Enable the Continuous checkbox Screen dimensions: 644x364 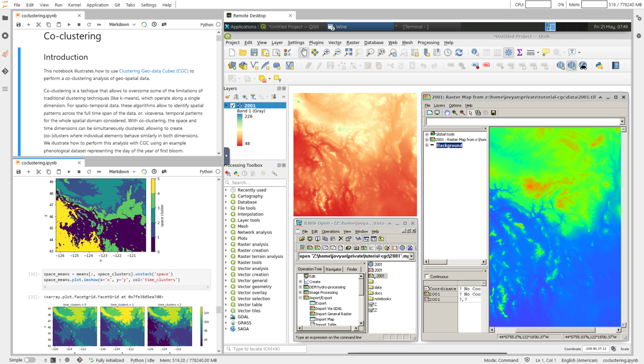tap(428, 276)
